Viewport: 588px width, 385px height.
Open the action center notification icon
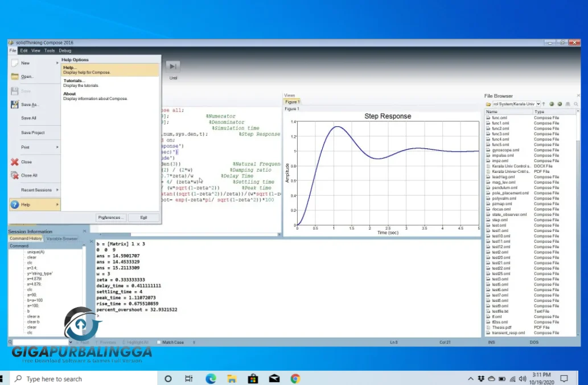click(564, 378)
